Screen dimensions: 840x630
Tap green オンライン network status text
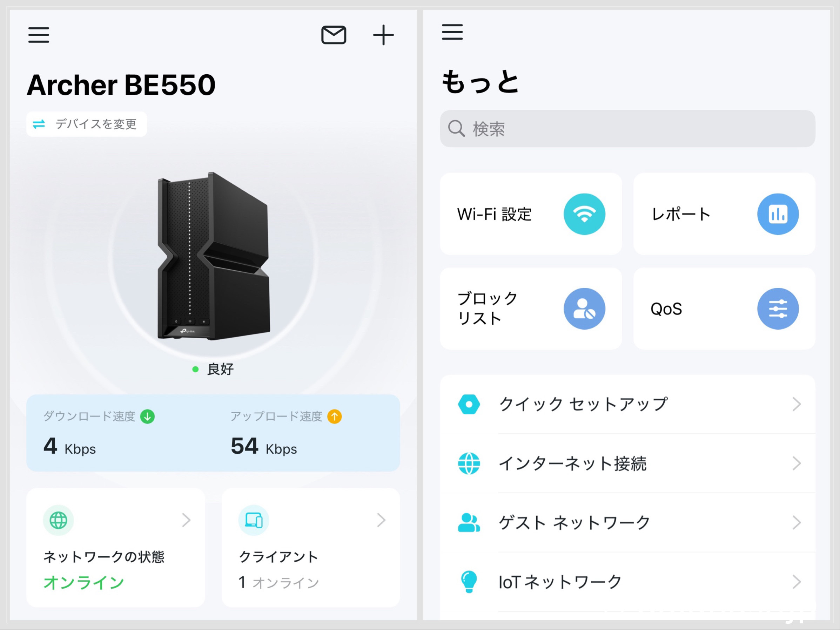[84, 582]
